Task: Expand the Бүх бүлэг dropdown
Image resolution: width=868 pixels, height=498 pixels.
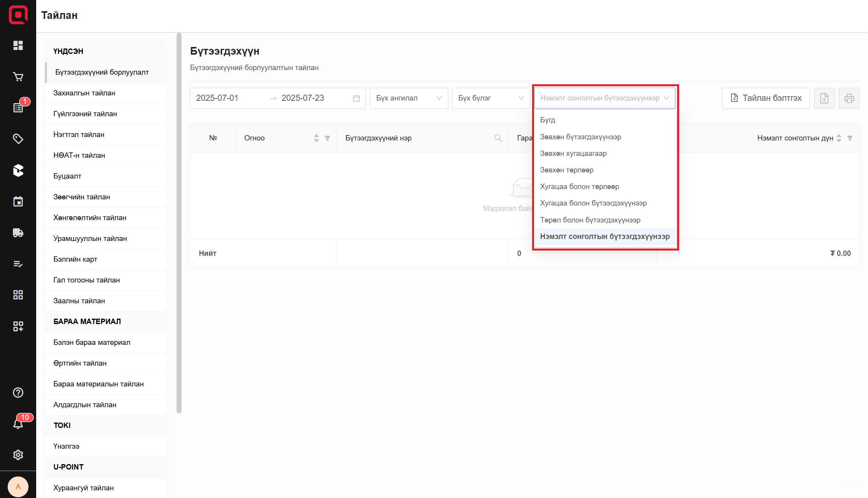Action: 491,98
